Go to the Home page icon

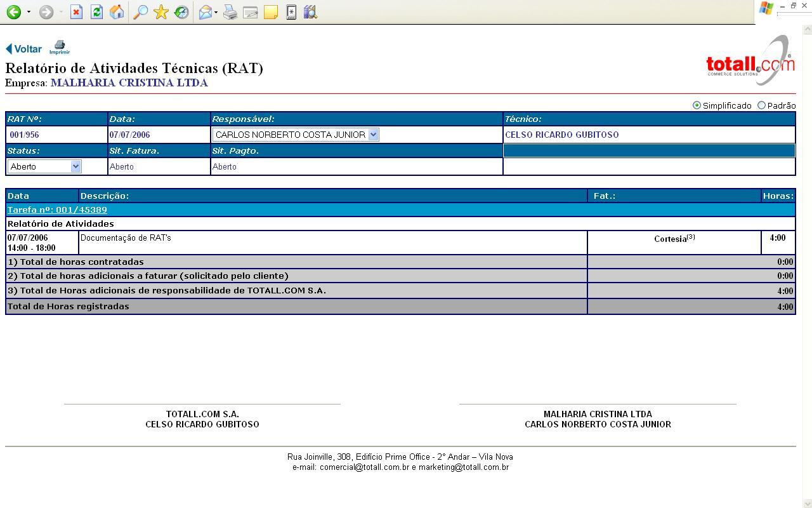117,12
